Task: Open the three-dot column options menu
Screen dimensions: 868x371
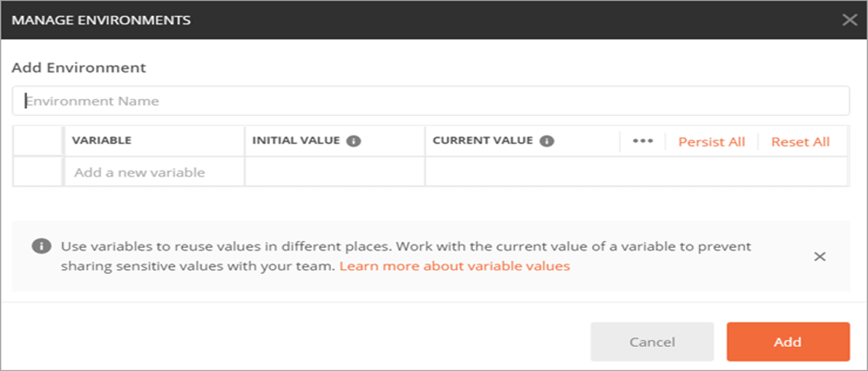Action: tap(642, 141)
